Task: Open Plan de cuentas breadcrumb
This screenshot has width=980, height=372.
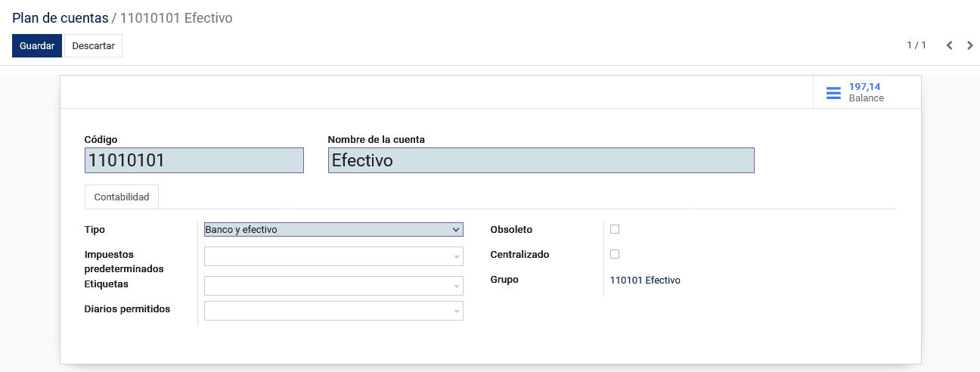Action: click(60, 17)
